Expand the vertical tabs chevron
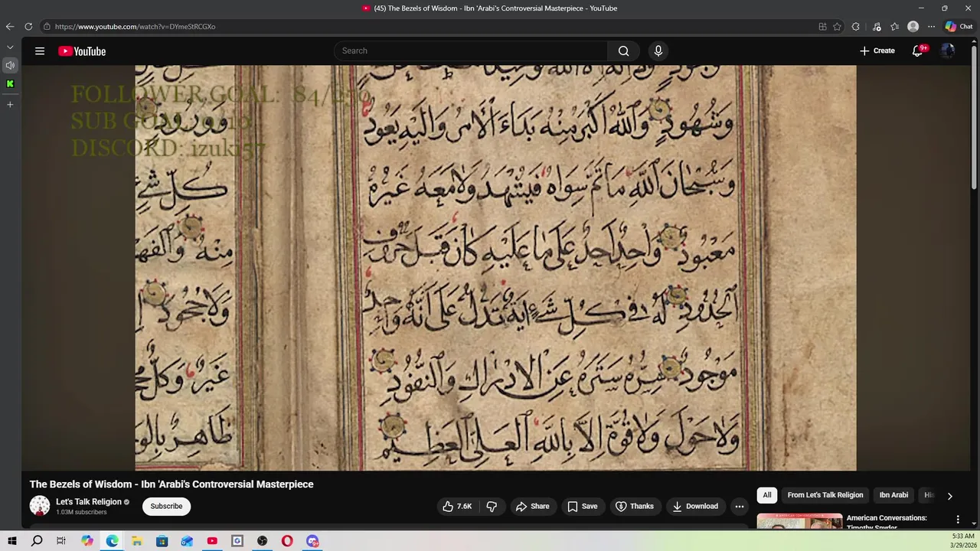Screen dimensions: 980x551 point(10,47)
